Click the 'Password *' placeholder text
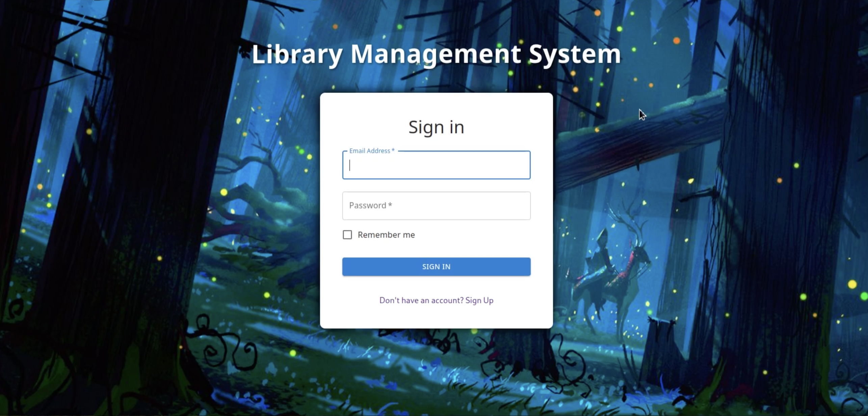Image resolution: width=868 pixels, height=416 pixels. pyautogui.click(x=368, y=205)
